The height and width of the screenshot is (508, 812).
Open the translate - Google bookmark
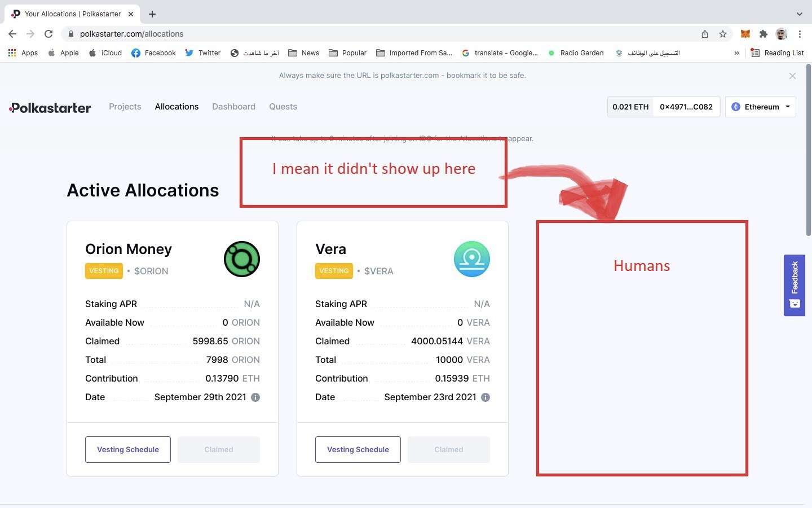(x=500, y=52)
